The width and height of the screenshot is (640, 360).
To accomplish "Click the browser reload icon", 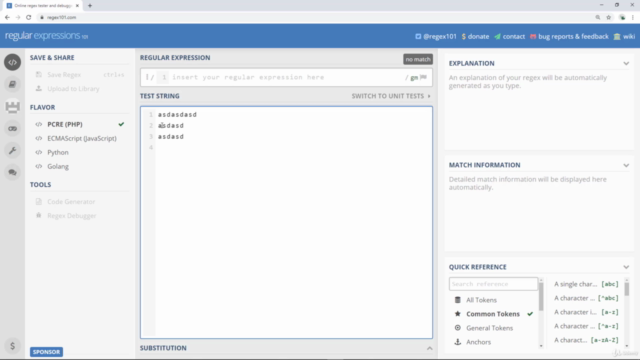I will click(x=29, y=17).
